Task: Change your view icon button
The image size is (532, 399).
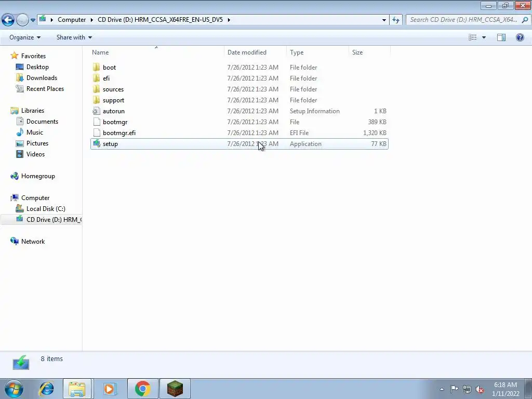Action: click(473, 37)
